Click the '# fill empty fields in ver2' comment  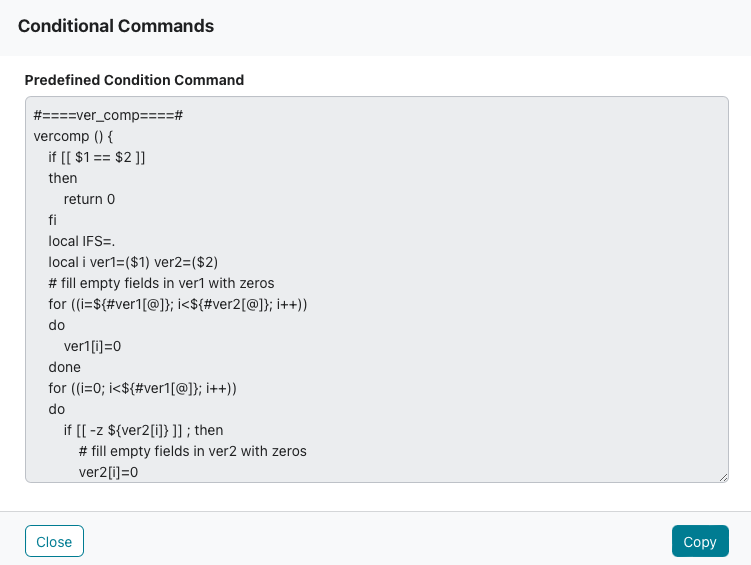pyautogui.click(x=193, y=452)
